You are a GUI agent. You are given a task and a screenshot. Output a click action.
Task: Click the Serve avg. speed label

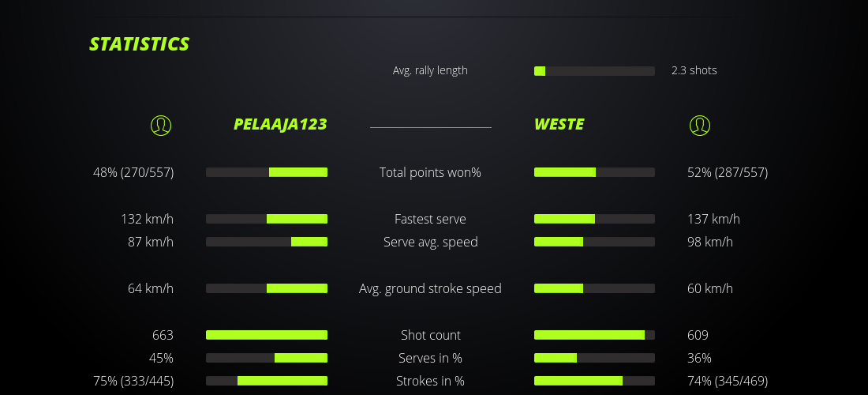pos(430,242)
